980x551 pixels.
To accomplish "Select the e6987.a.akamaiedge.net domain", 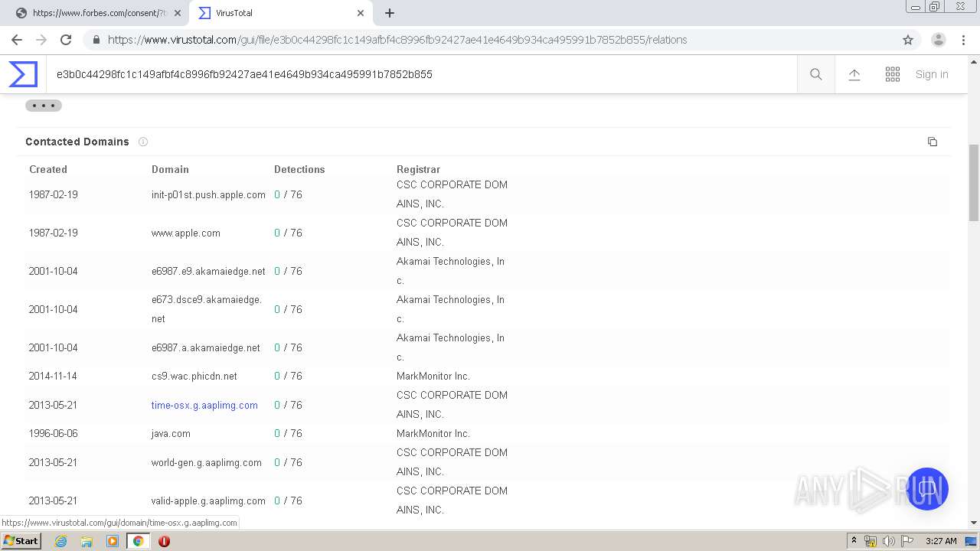I will [206, 347].
